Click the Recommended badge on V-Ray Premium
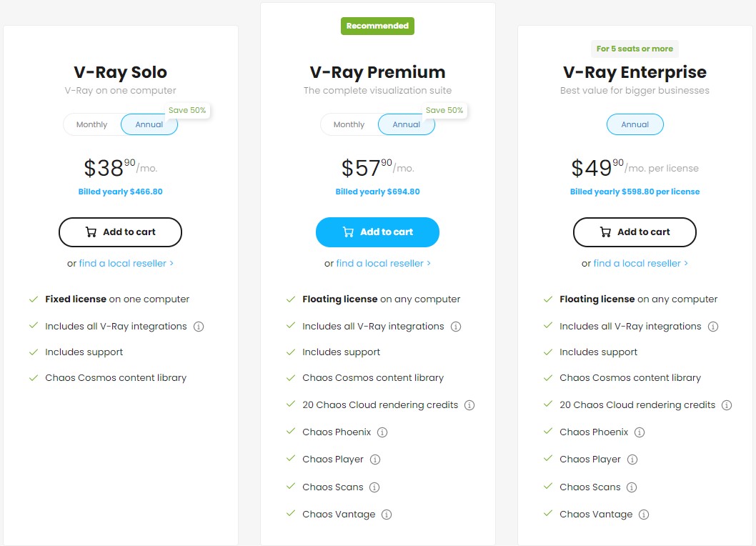This screenshot has width=756, height=546. pos(377,26)
